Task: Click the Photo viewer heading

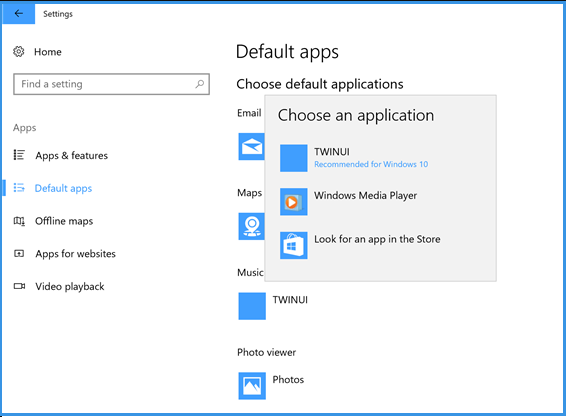Action: pyautogui.click(x=266, y=352)
